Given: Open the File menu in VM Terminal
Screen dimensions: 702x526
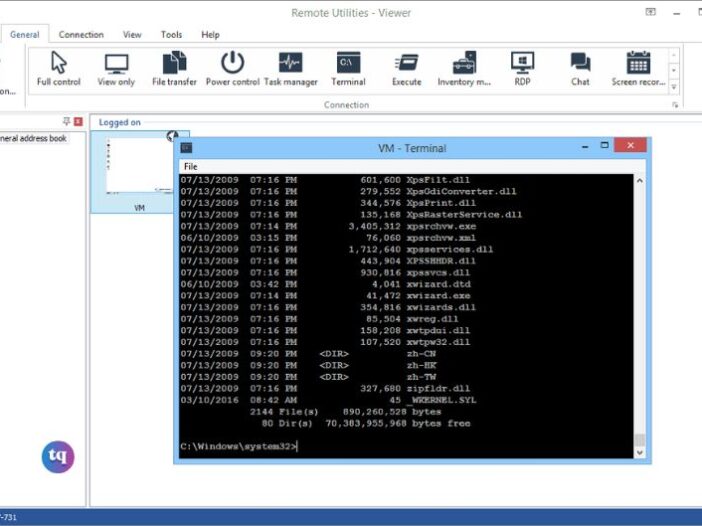Looking at the screenshot, I should (190, 167).
